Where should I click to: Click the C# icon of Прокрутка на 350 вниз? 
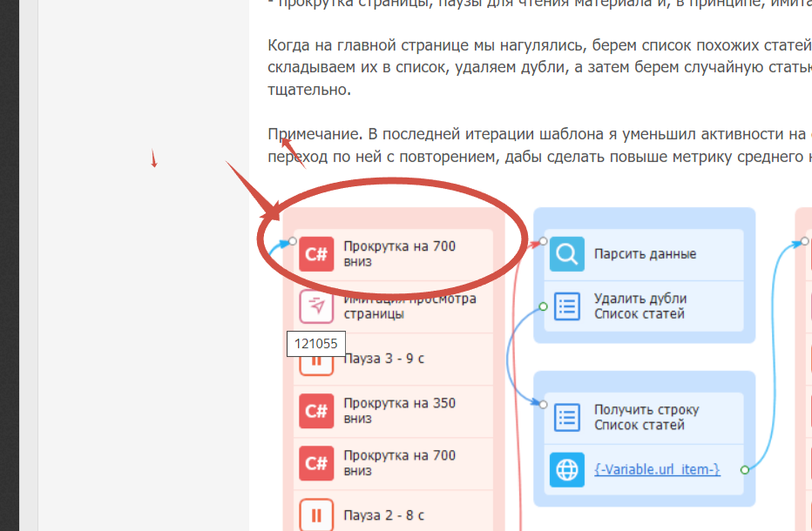tap(316, 410)
